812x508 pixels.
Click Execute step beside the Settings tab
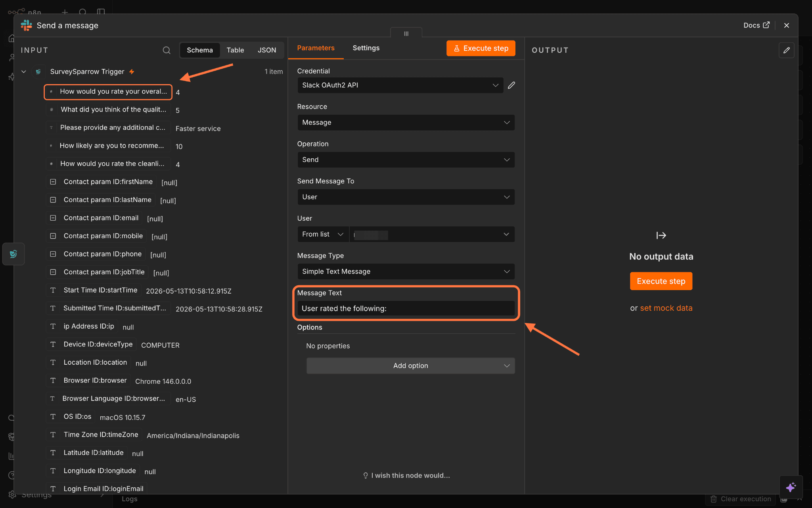(x=481, y=48)
